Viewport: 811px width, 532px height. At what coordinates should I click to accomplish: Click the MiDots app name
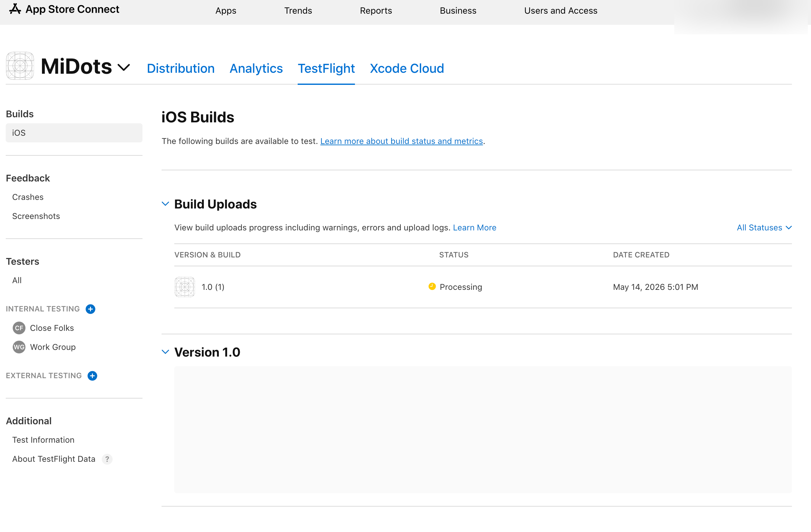coord(76,66)
